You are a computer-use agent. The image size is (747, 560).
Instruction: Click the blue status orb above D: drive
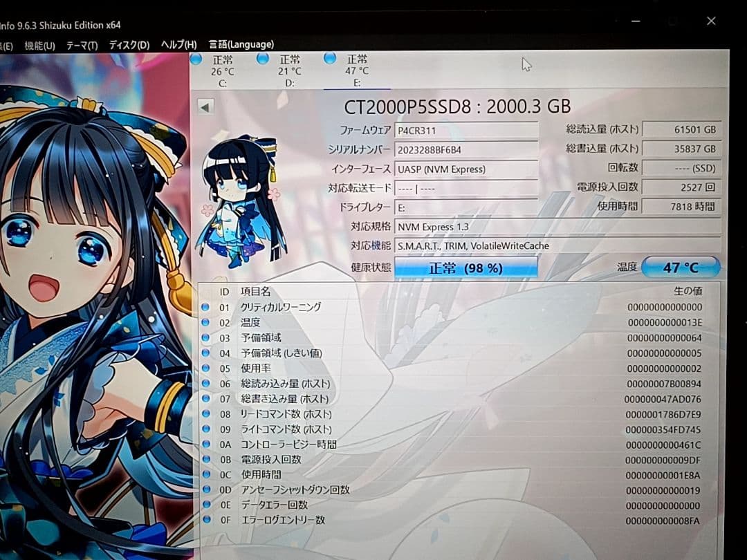(x=263, y=59)
